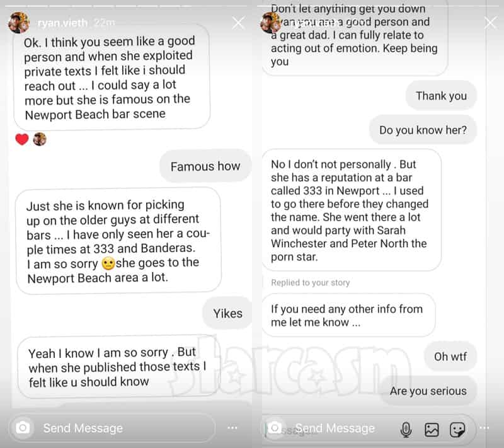Tap the red heart reaction

click(x=22, y=139)
